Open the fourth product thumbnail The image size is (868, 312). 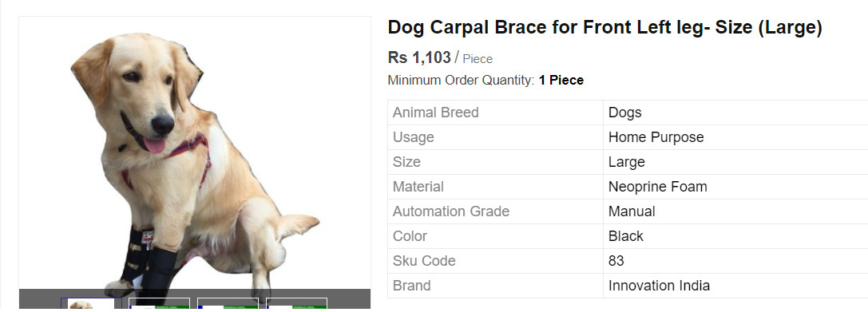[x=297, y=304]
